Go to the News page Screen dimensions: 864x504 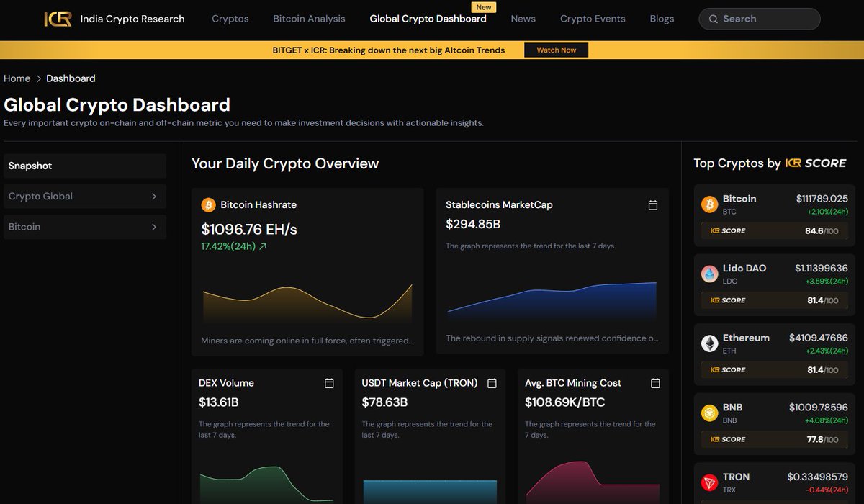point(523,19)
